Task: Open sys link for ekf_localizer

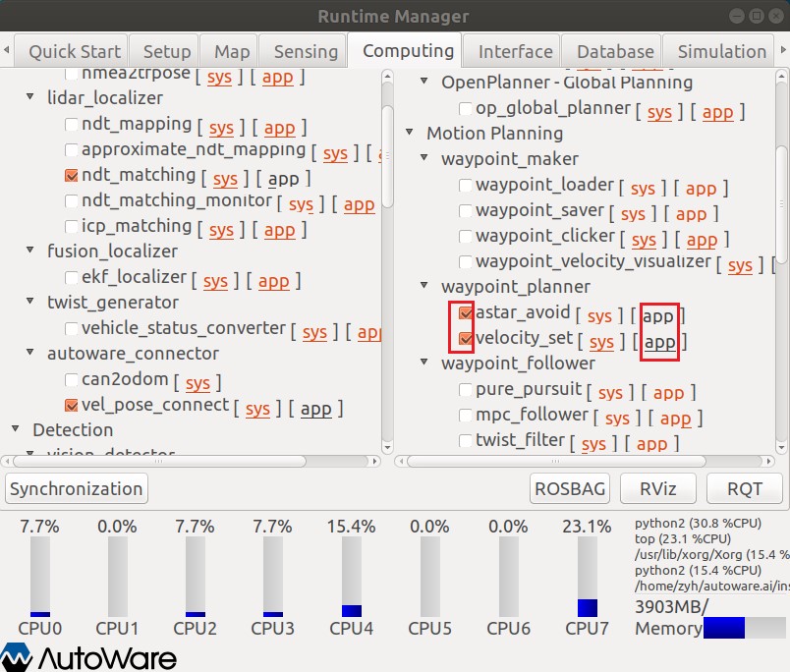Action: coord(215,281)
